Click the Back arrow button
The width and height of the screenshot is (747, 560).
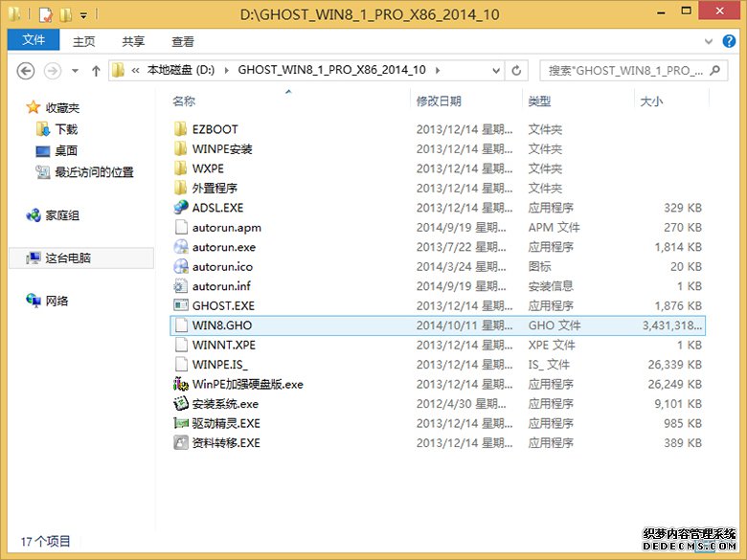pyautogui.click(x=26, y=71)
